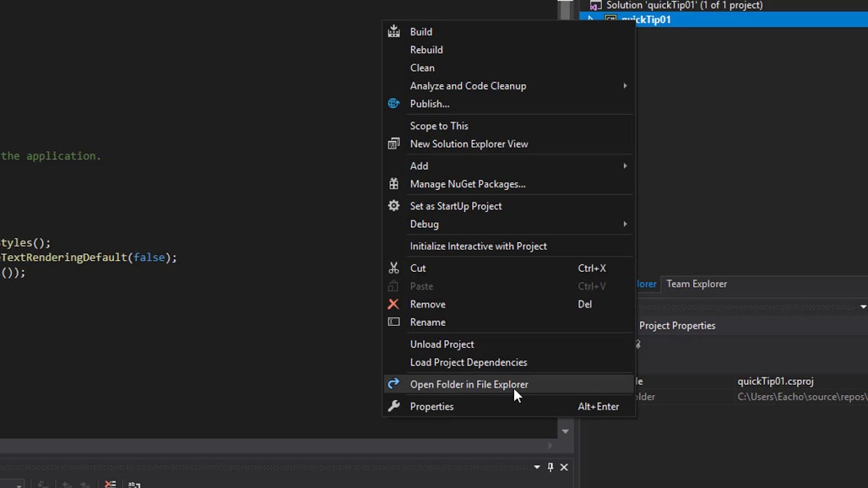This screenshot has height=488, width=868.
Task: Click the Manage NuGet Packages icon
Action: (x=394, y=184)
